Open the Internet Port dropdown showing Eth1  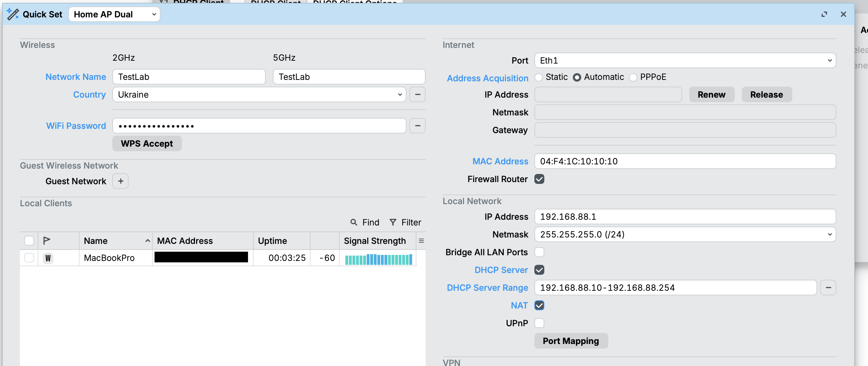coord(685,60)
